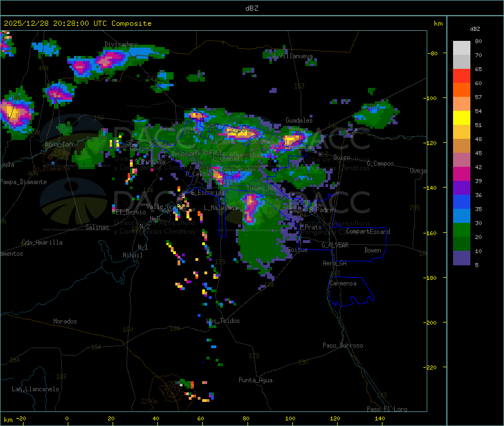504x426 pixels.
Task: Click the 'Soitue' map label
Action: pos(297,250)
